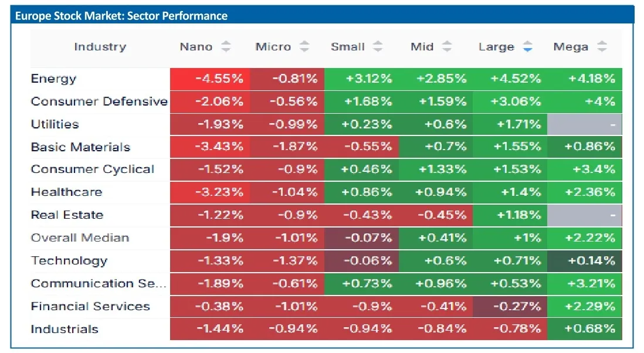
Task: Open the truncated Communication Se... label
Action: [x=99, y=284]
